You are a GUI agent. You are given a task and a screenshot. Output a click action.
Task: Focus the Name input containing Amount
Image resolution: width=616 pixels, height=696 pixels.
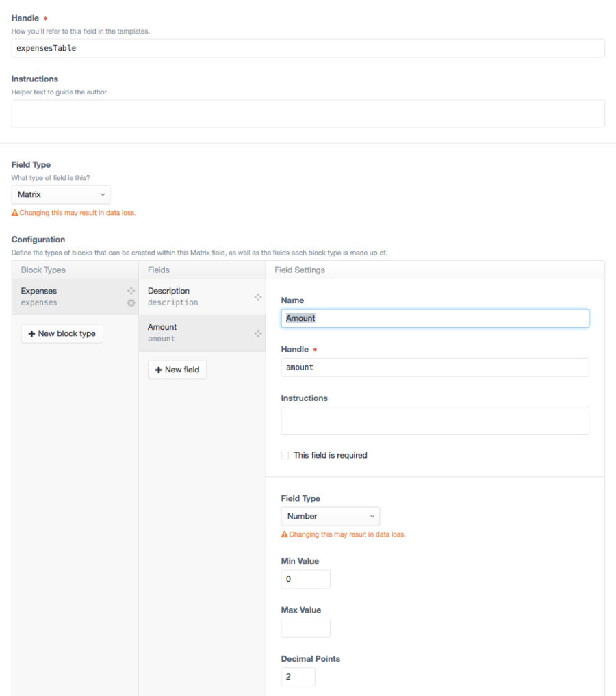coord(435,318)
